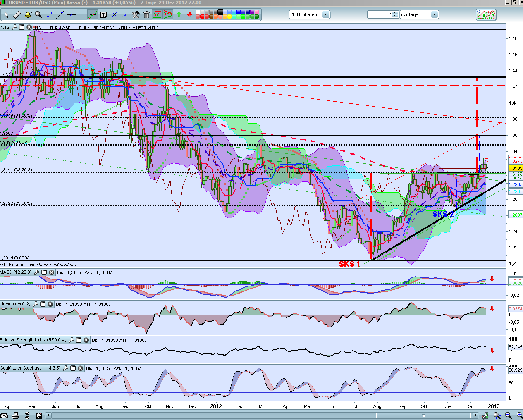Insert a green up arrow marker
Image resolution: width=523 pixels, height=420 pixels.
tap(179, 14)
